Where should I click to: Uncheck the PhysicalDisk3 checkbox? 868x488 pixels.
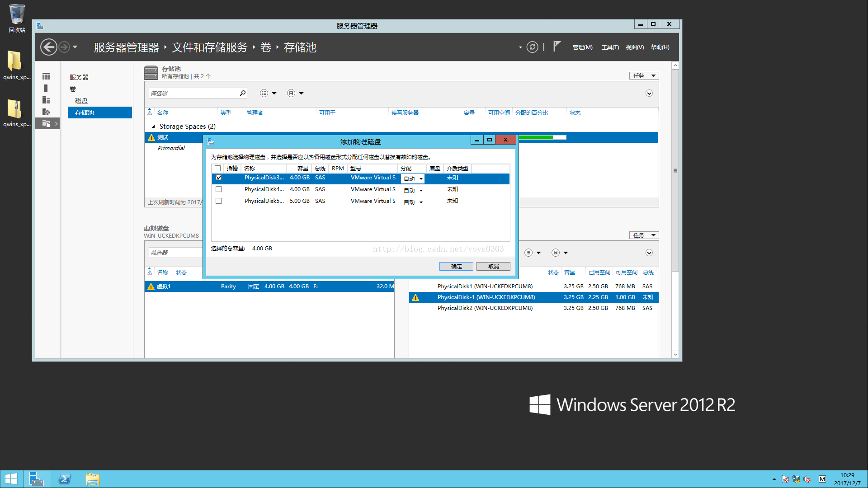point(219,178)
